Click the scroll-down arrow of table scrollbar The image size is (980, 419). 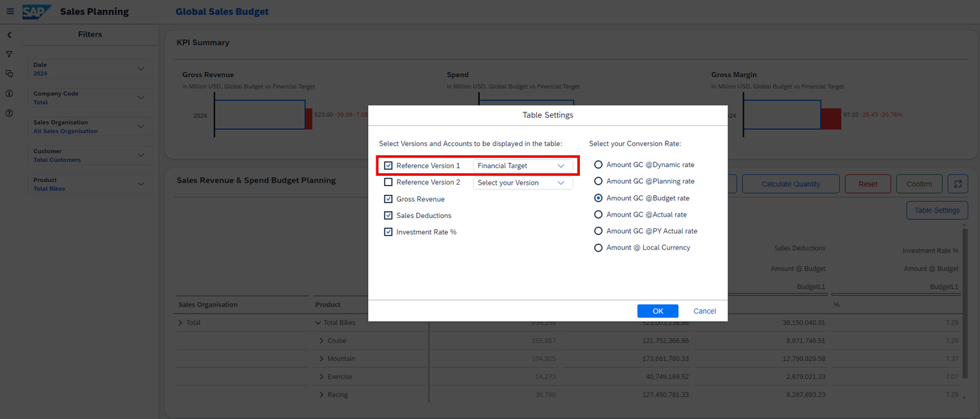[x=963, y=397]
